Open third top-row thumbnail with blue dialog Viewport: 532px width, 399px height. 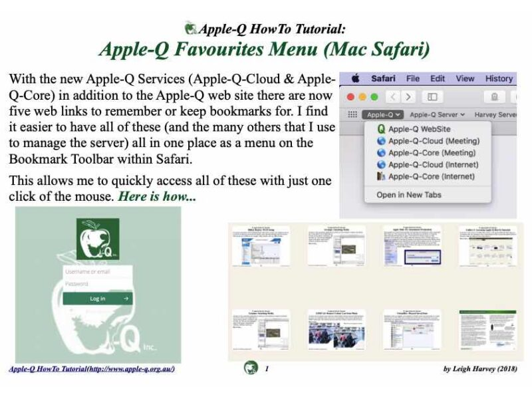tap(412, 246)
